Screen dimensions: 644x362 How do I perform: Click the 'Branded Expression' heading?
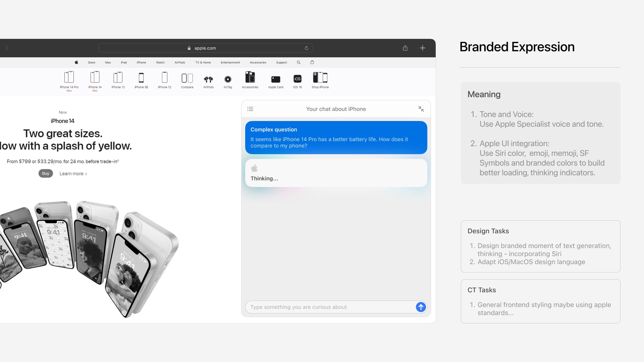[x=517, y=47]
